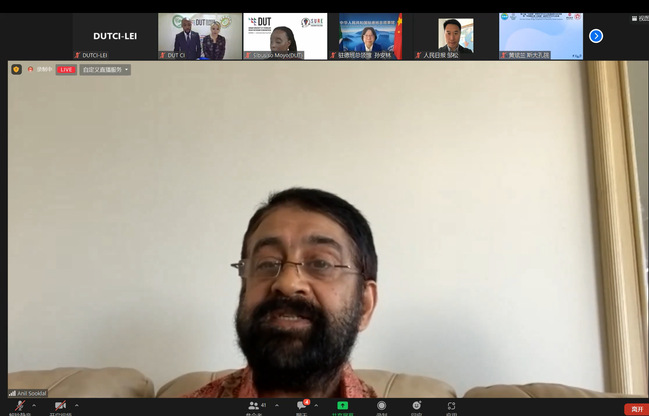
Task: Click the encryption shield icon
Action: [16, 69]
